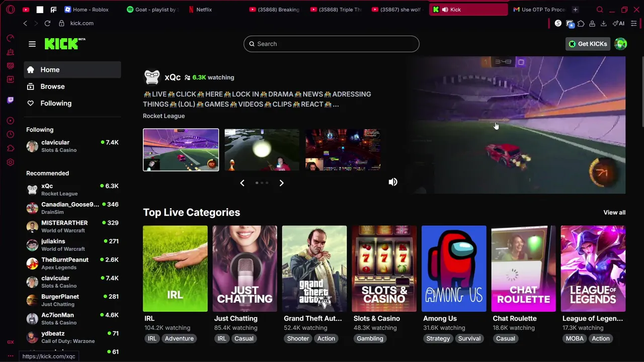Click the Kick logo
Image resolution: width=644 pixels, height=362 pixels.
point(65,44)
